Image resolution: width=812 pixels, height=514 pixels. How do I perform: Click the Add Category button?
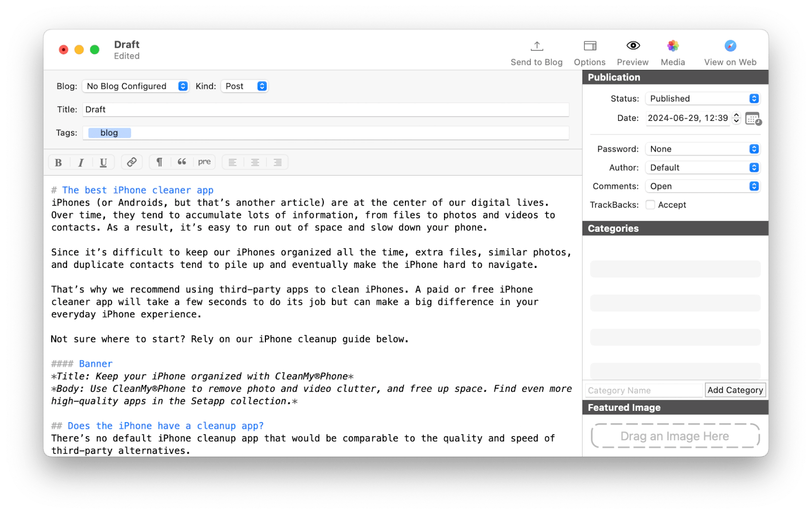(x=735, y=390)
